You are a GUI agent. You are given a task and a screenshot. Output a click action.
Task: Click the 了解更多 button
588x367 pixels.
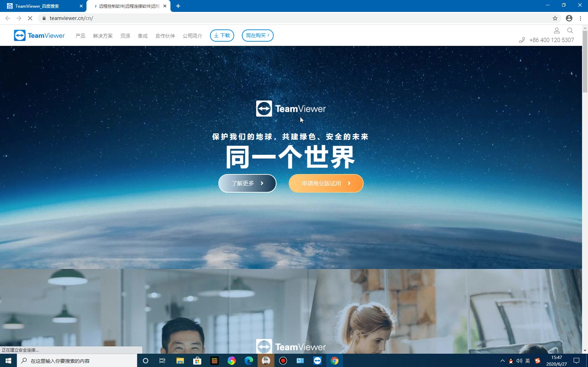coord(247,183)
